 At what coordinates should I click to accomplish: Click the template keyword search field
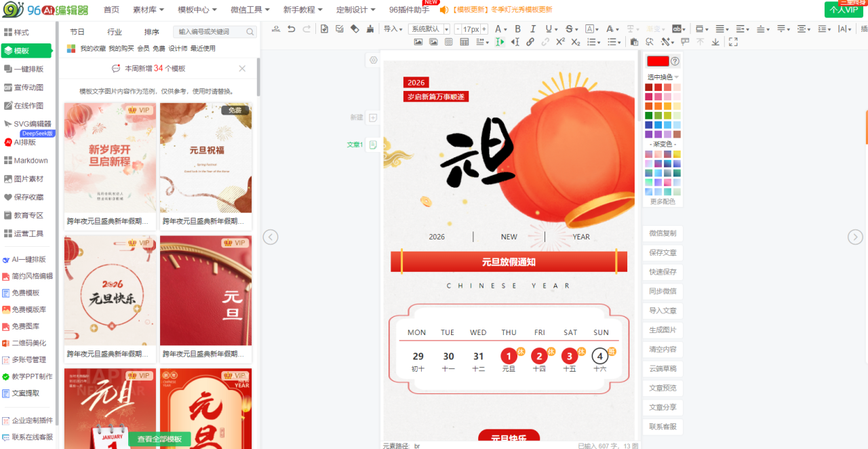click(x=210, y=32)
